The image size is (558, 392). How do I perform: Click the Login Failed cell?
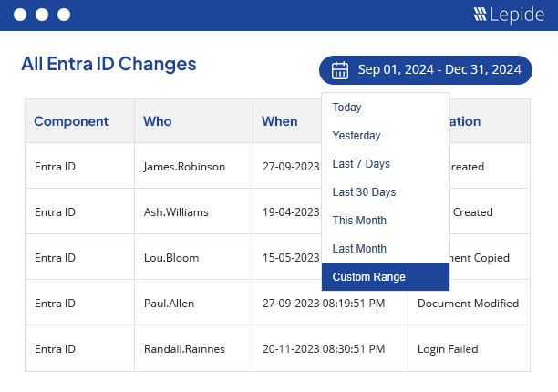point(469,348)
